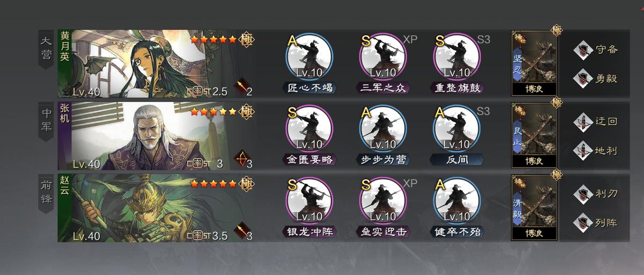The height and width of the screenshot is (275, 644).
Task: Open 黄月英 hero portrait
Action: pyautogui.click(x=156, y=63)
